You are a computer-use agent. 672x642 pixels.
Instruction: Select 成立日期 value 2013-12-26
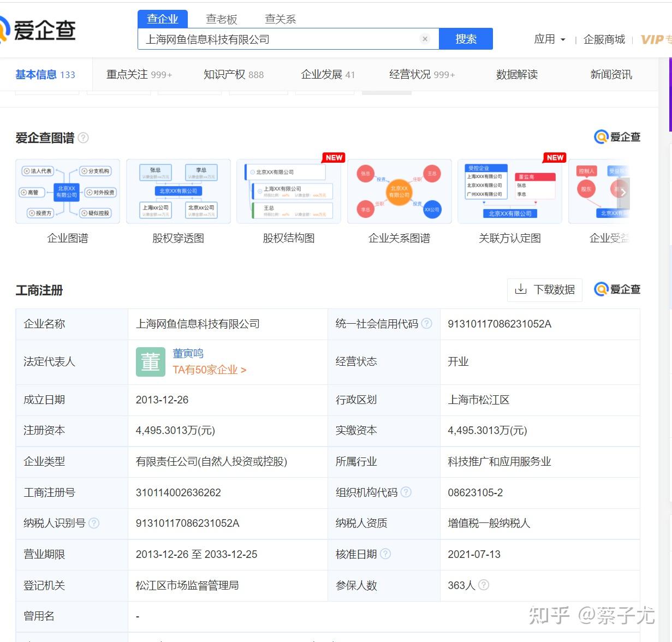162,400
